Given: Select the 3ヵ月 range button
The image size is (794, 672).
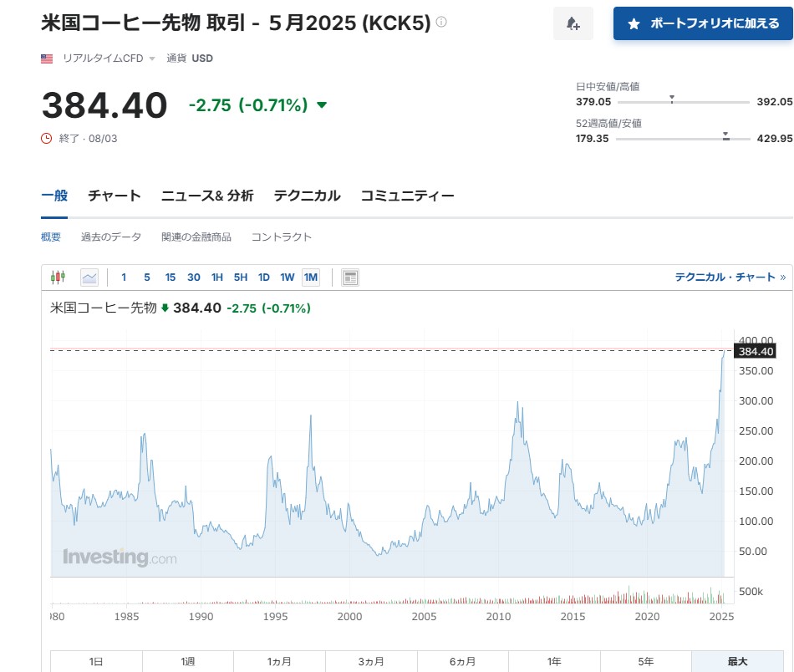Looking at the screenshot, I should tap(371, 661).
